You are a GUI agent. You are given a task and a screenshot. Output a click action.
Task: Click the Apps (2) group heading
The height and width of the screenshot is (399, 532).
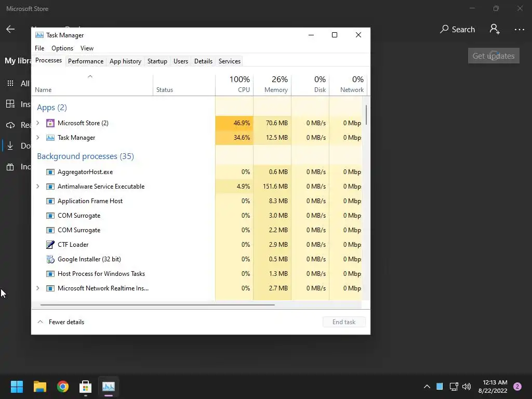point(52,107)
